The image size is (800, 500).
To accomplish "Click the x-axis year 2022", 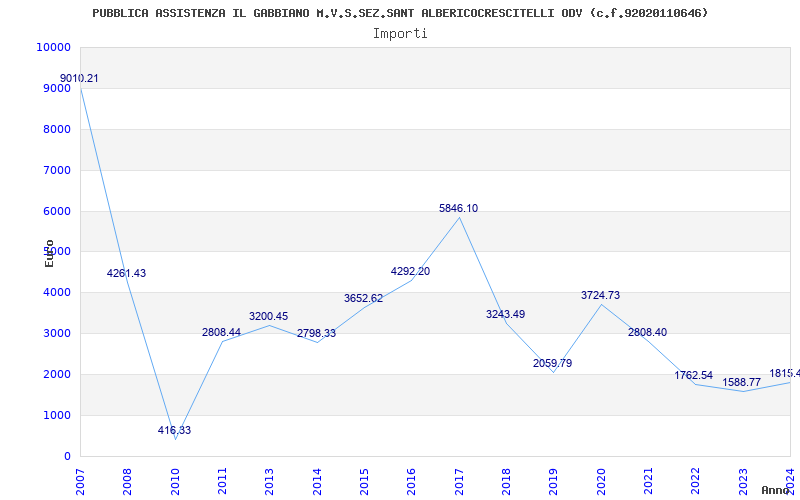I will click(x=695, y=482).
